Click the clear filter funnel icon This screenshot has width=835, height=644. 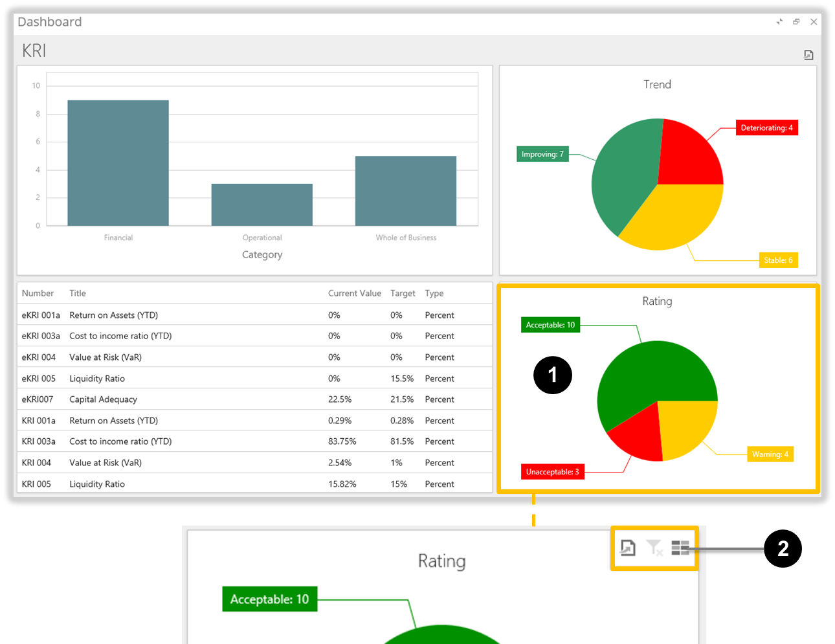[x=654, y=548]
